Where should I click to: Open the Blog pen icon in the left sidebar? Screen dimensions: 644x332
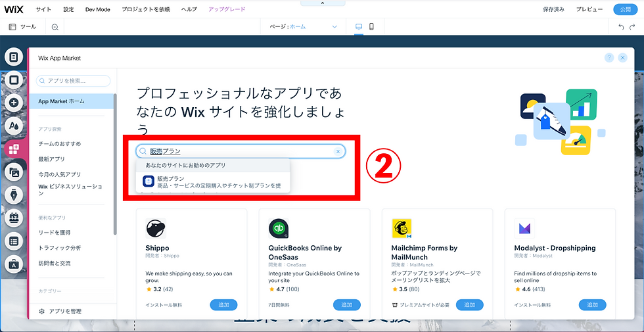(14, 196)
